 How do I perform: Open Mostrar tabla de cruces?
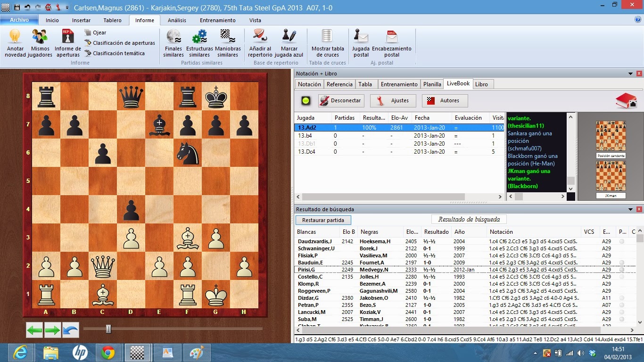(327, 42)
